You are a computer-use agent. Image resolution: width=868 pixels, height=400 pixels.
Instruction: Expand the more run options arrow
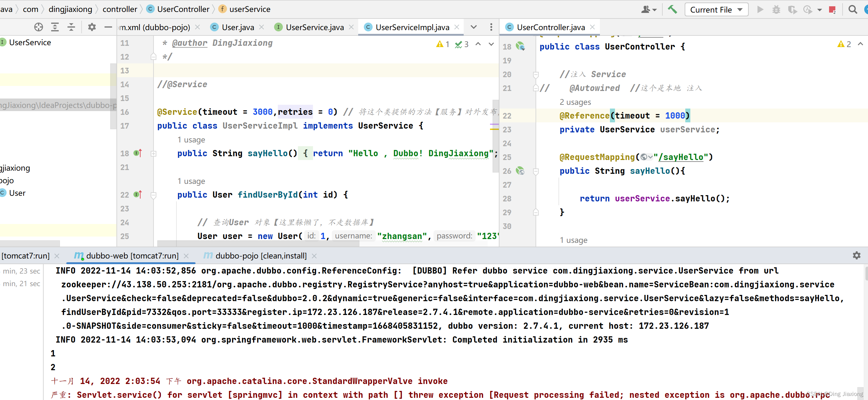(819, 10)
